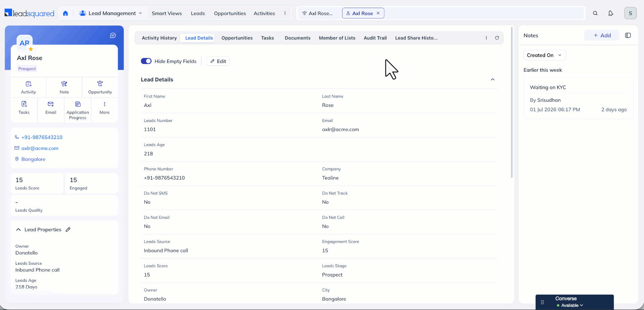The height and width of the screenshot is (310, 644).
Task: Add an Activity from quick actions
Action: (x=29, y=87)
